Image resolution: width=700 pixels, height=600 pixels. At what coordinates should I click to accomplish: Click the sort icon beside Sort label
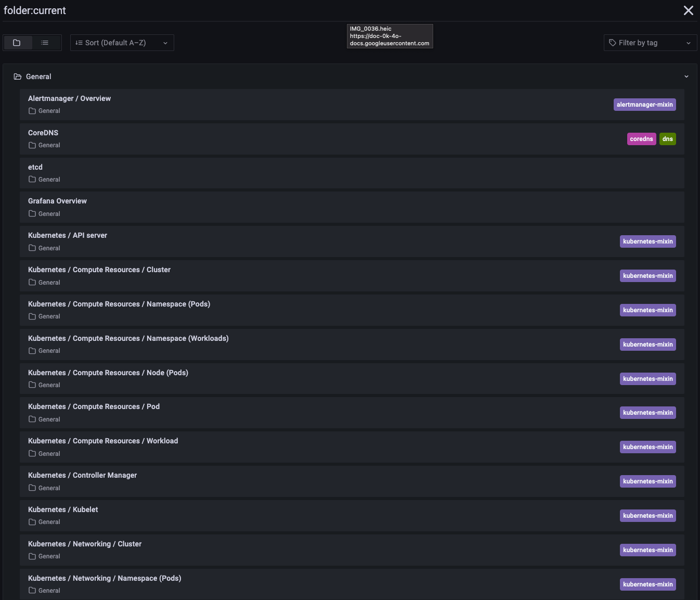(x=79, y=43)
